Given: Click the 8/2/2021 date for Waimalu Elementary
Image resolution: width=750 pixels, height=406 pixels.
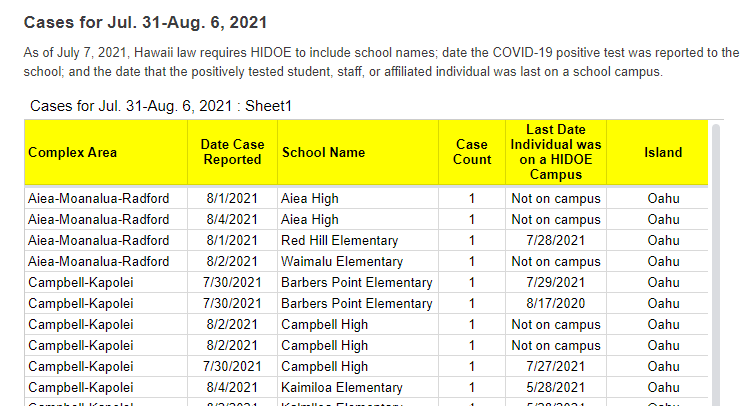Looking at the screenshot, I should click(x=232, y=262).
